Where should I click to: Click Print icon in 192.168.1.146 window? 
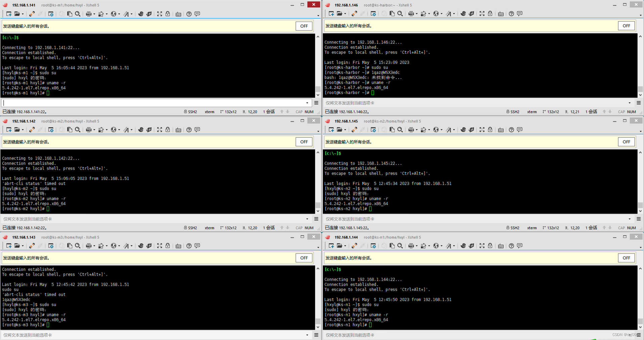coord(411,14)
